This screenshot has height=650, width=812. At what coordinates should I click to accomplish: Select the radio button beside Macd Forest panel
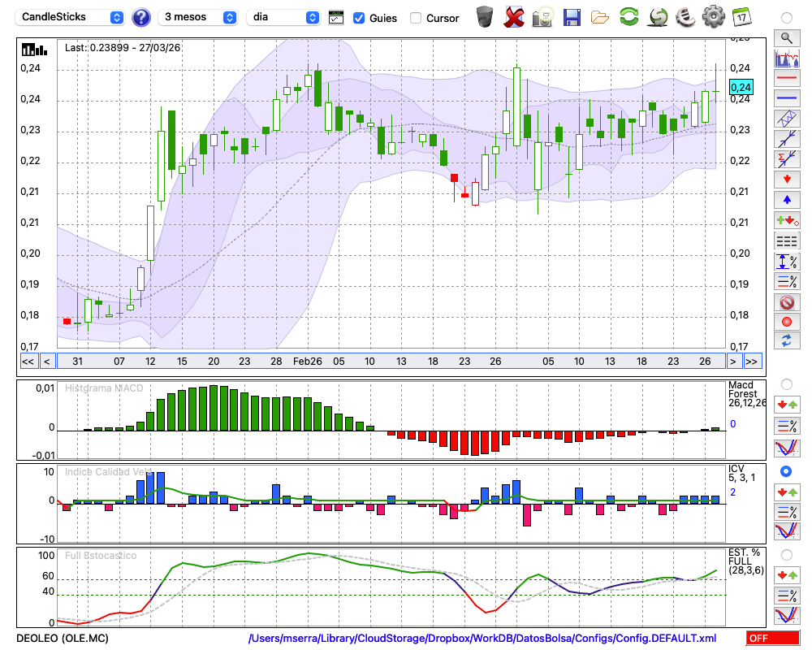(786, 383)
